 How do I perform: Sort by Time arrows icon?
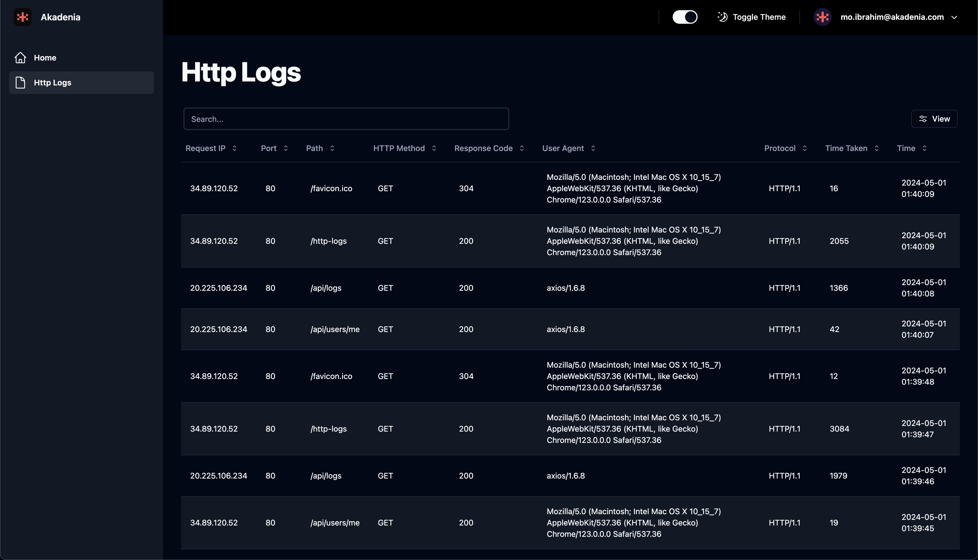924,148
